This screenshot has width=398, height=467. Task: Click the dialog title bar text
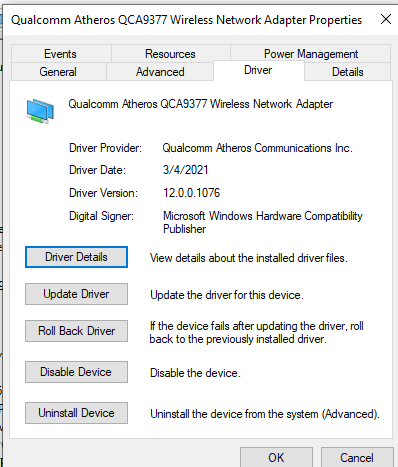tap(187, 20)
